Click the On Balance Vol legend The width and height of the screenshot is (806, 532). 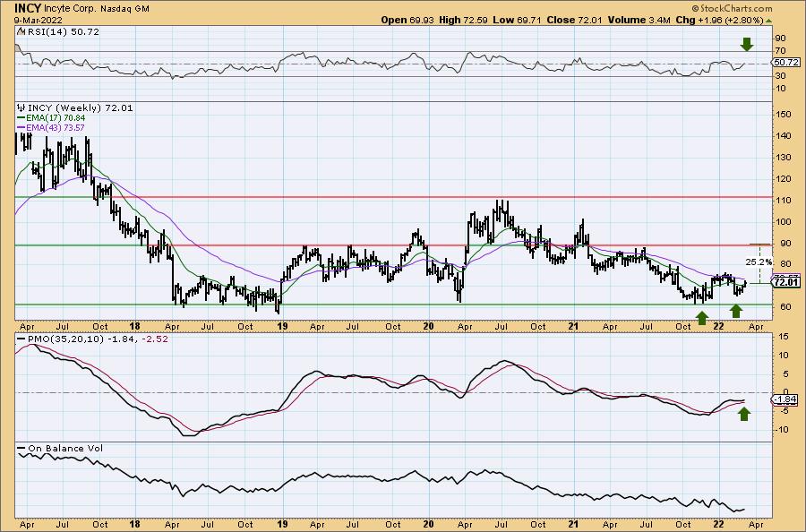(x=65, y=448)
